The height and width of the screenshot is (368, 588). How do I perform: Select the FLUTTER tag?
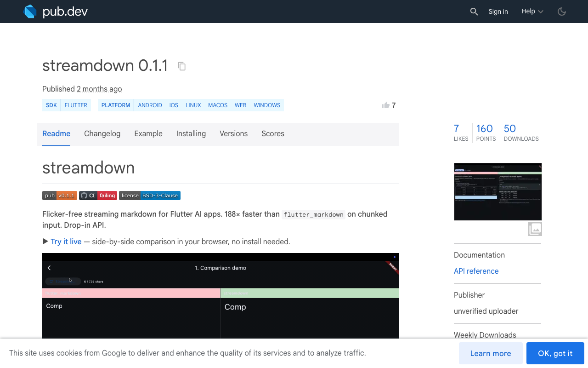(x=76, y=105)
